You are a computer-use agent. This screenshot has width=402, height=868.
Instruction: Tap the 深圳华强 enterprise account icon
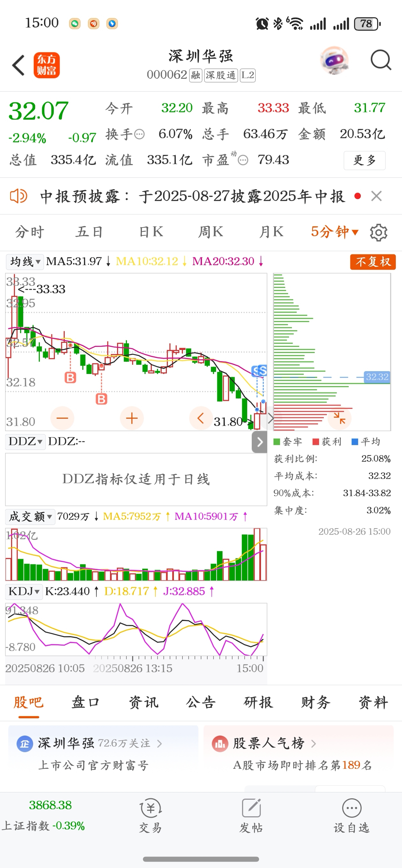click(25, 743)
